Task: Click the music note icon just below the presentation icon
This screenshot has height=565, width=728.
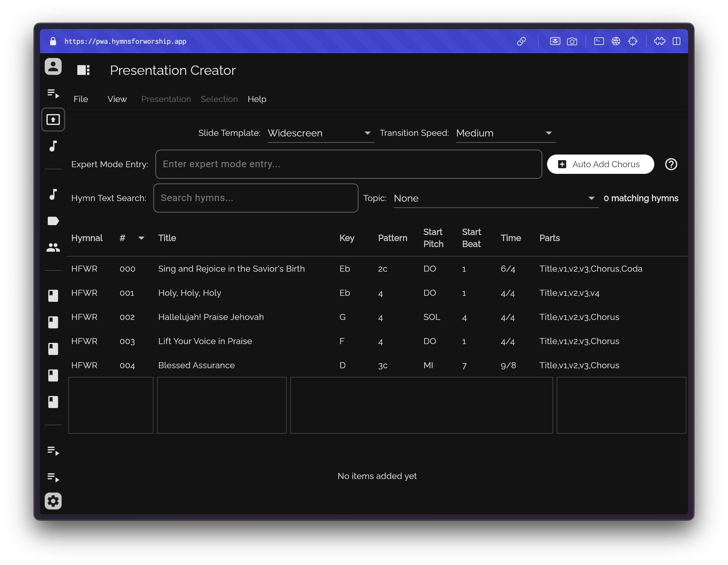Action: point(53,146)
